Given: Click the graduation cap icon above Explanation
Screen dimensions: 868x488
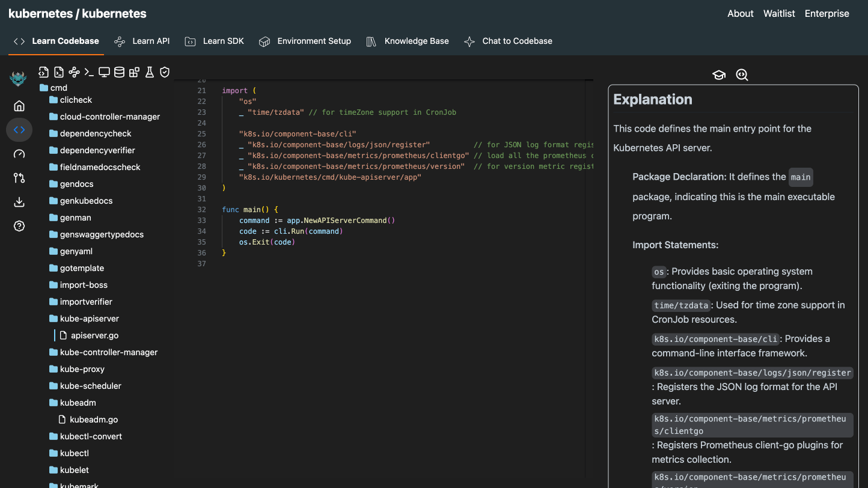Looking at the screenshot, I should coord(719,75).
